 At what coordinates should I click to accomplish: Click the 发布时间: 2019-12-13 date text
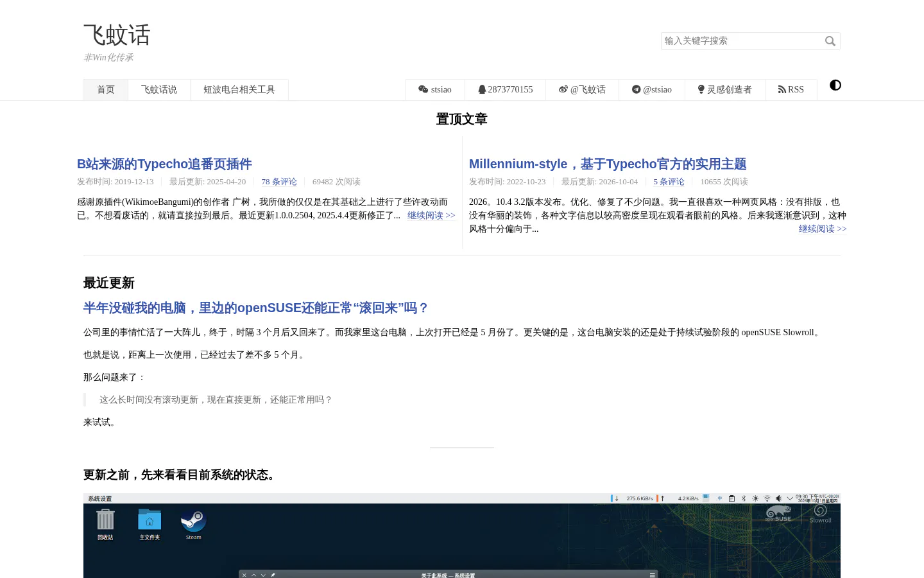116,182
